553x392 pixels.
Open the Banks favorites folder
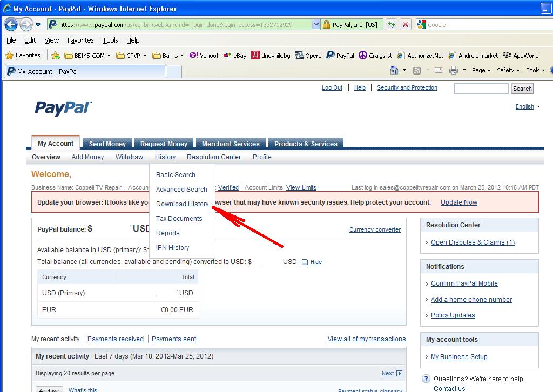point(168,56)
